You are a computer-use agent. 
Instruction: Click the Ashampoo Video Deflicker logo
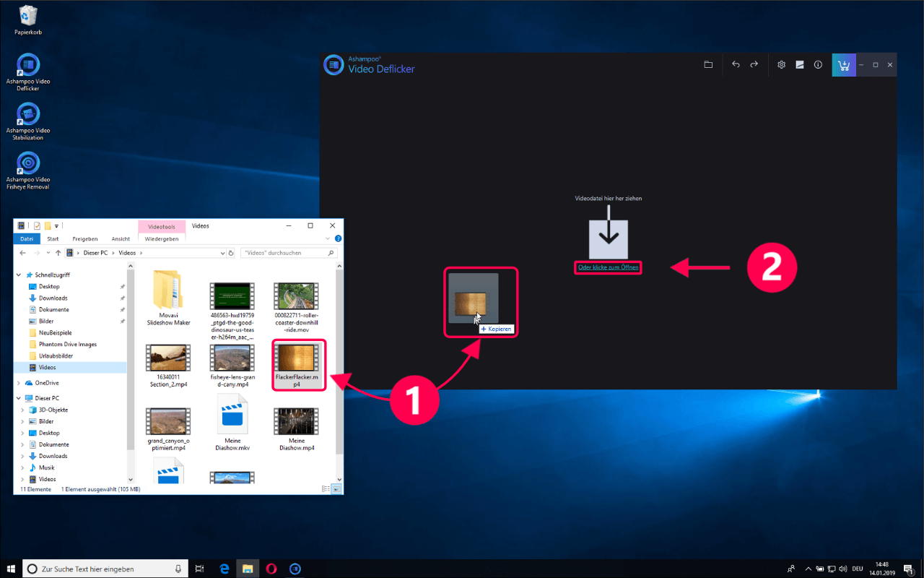(333, 65)
